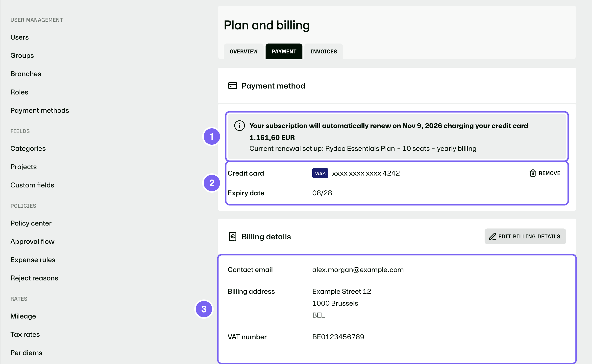This screenshot has width=592, height=364.
Task: Go to Categories
Action: [x=28, y=148]
